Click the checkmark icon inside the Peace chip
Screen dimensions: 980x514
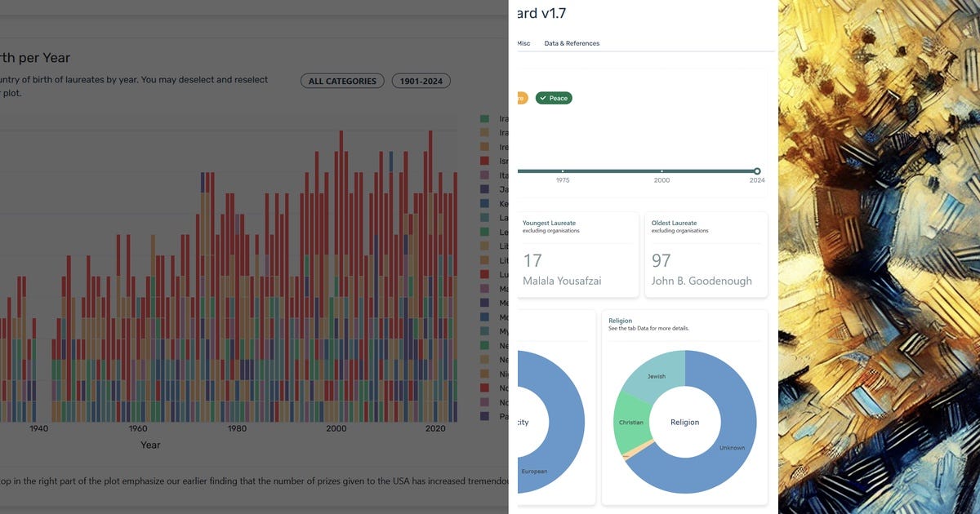(x=544, y=97)
